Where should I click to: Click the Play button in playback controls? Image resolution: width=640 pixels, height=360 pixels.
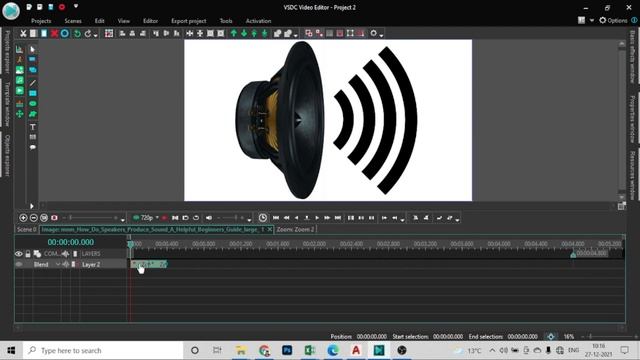pyautogui.click(x=317, y=218)
